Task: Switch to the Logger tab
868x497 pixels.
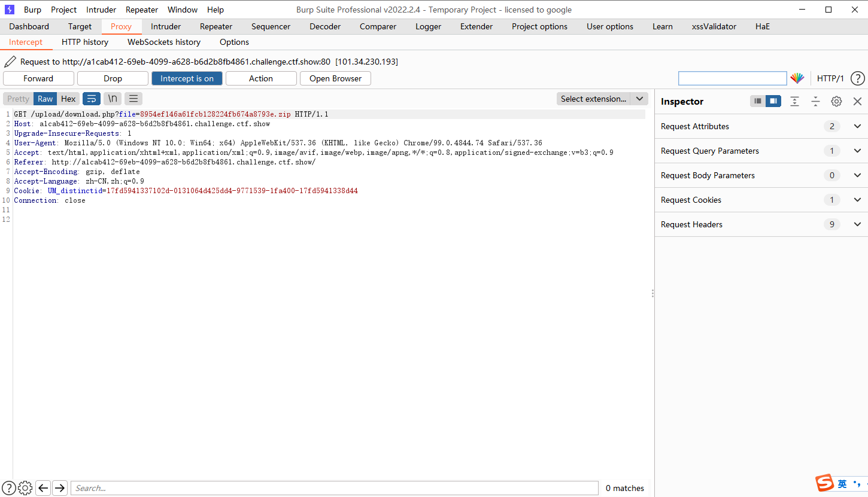Action: (428, 26)
